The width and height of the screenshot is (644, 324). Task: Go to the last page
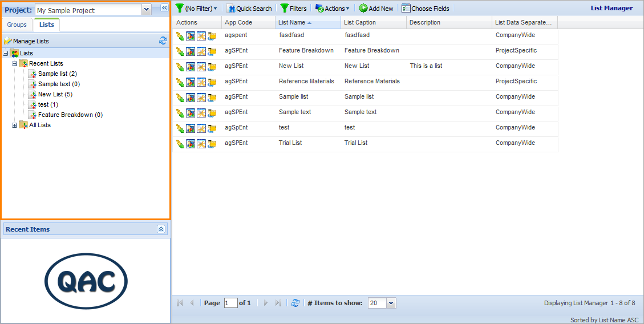pos(278,303)
